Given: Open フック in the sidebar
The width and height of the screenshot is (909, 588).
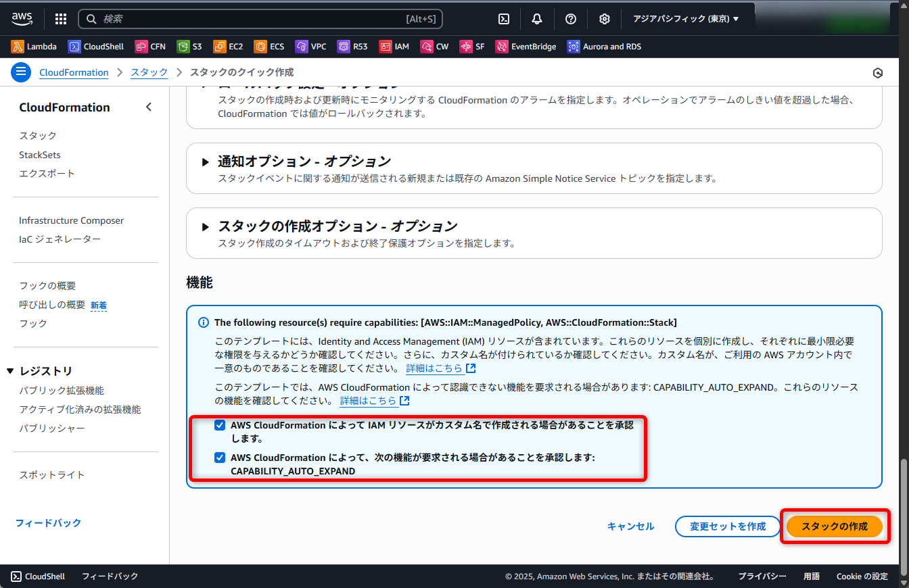Looking at the screenshot, I should 33,324.
